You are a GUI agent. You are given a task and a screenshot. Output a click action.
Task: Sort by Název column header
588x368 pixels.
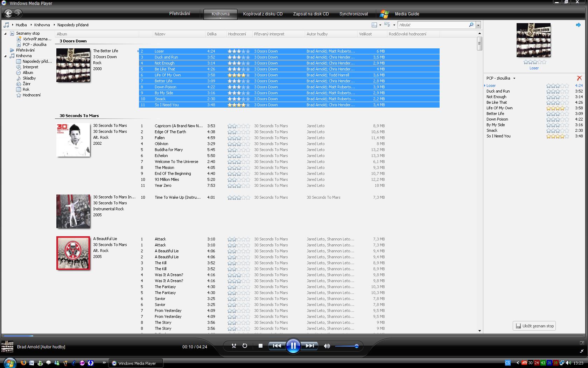[179, 34]
